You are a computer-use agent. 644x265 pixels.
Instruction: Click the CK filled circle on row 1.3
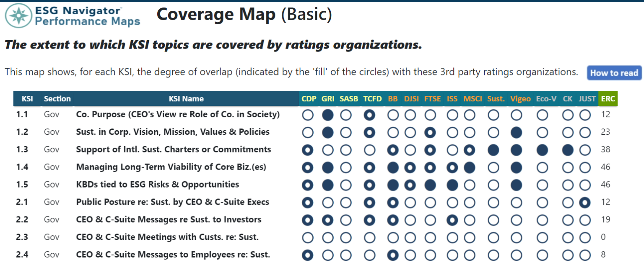point(567,149)
